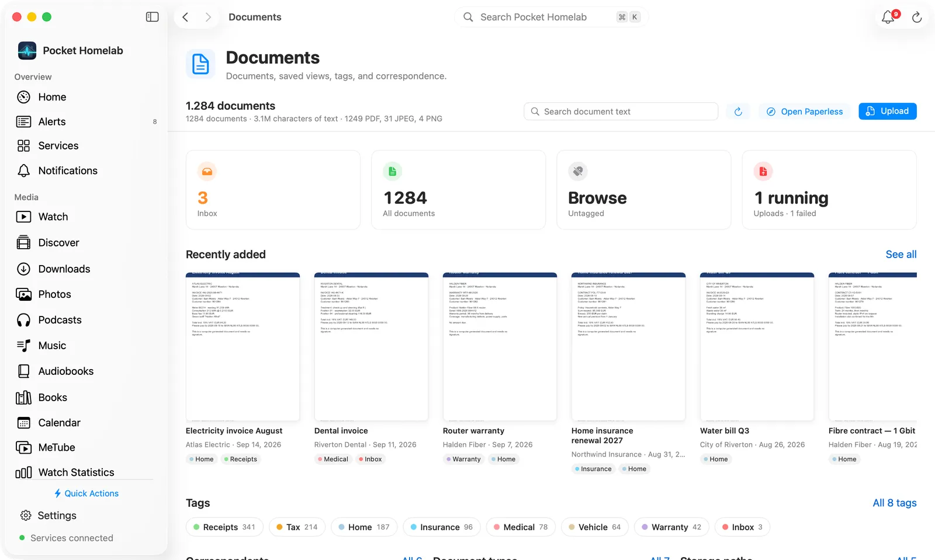Open the Browse Untagged card

tap(643, 190)
